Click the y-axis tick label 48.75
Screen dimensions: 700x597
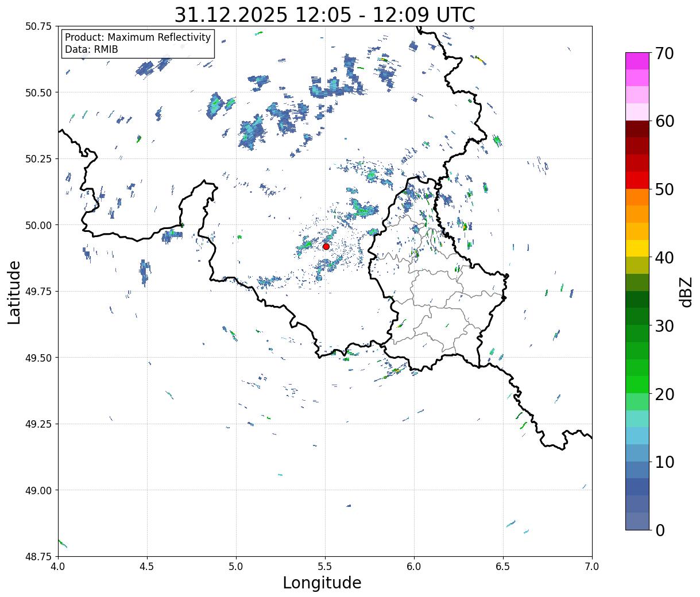38,556
